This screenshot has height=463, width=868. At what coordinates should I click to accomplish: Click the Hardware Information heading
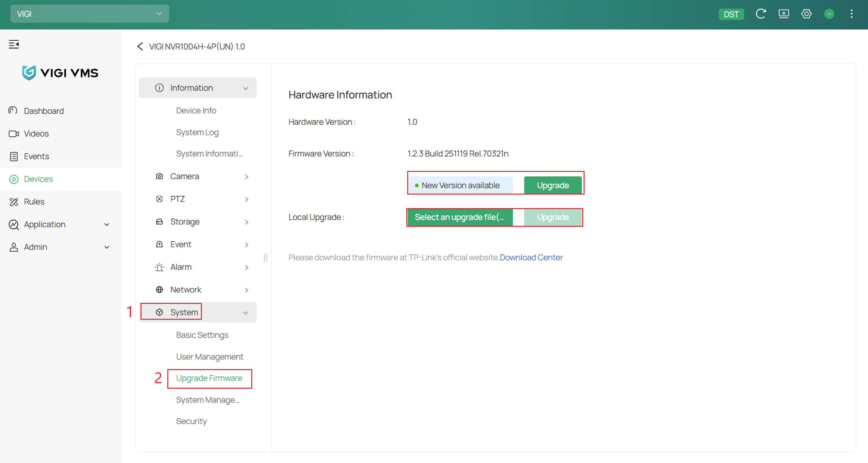[340, 95]
